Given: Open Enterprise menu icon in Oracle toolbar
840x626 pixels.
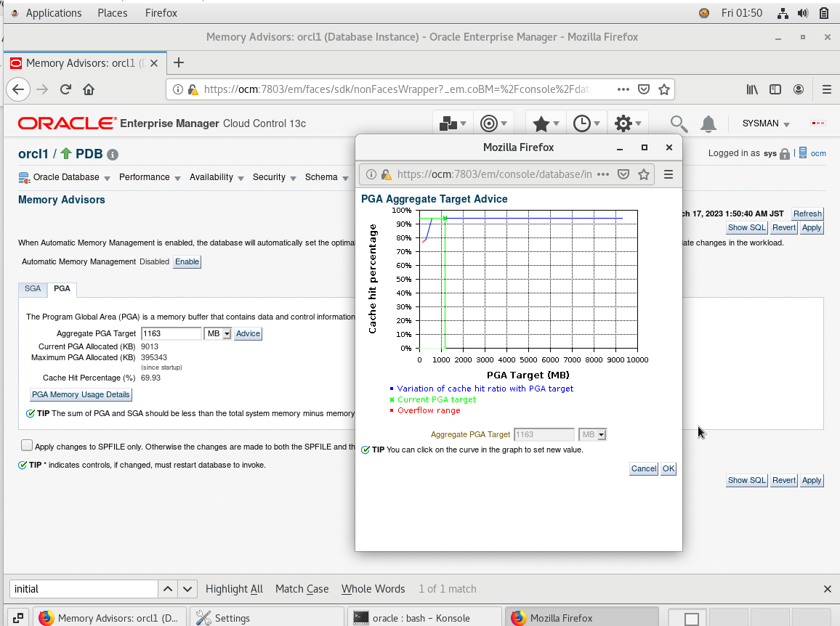Looking at the screenshot, I should 453,123.
